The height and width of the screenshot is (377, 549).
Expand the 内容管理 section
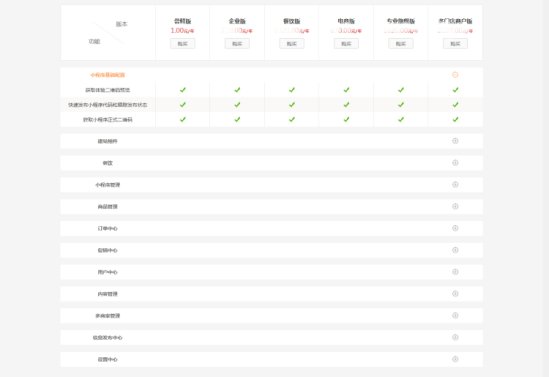455,293
